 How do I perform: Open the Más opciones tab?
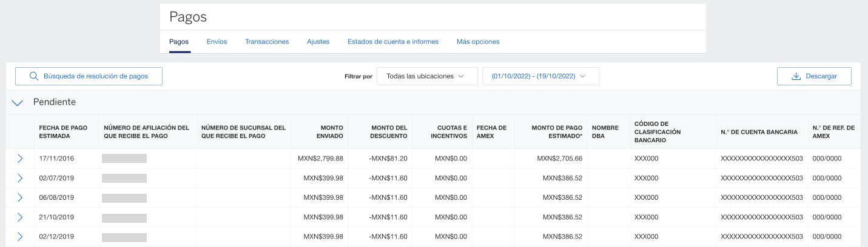[478, 42]
